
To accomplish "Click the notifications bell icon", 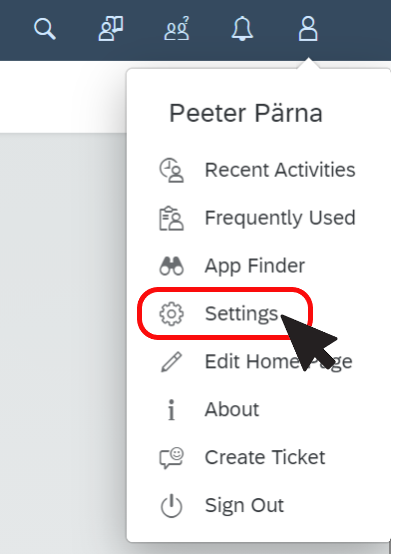I will pos(242,29).
